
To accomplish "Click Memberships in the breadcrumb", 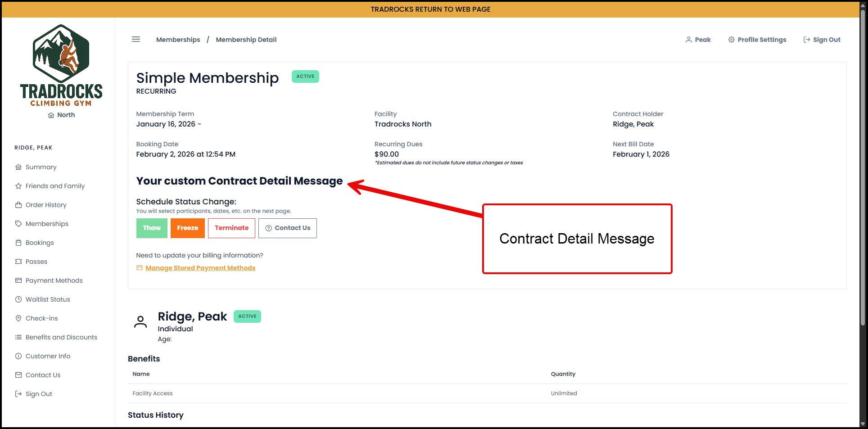I will (x=178, y=40).
